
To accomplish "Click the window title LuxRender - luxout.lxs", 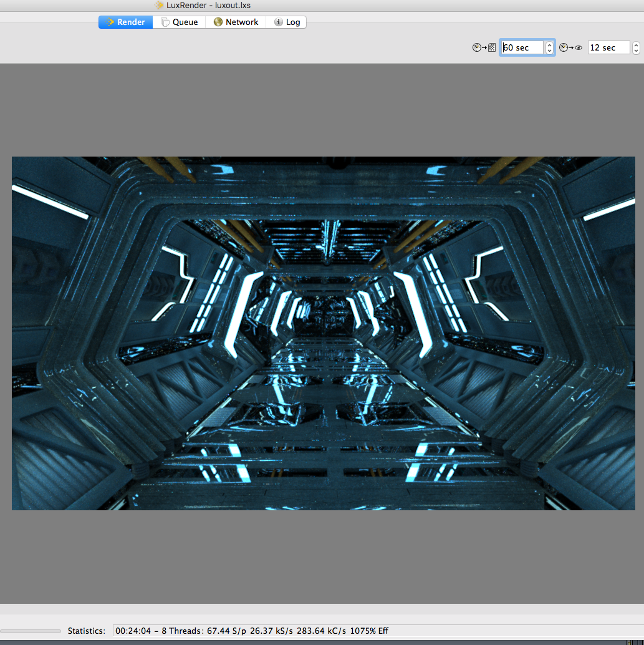I will coord(208,5).
